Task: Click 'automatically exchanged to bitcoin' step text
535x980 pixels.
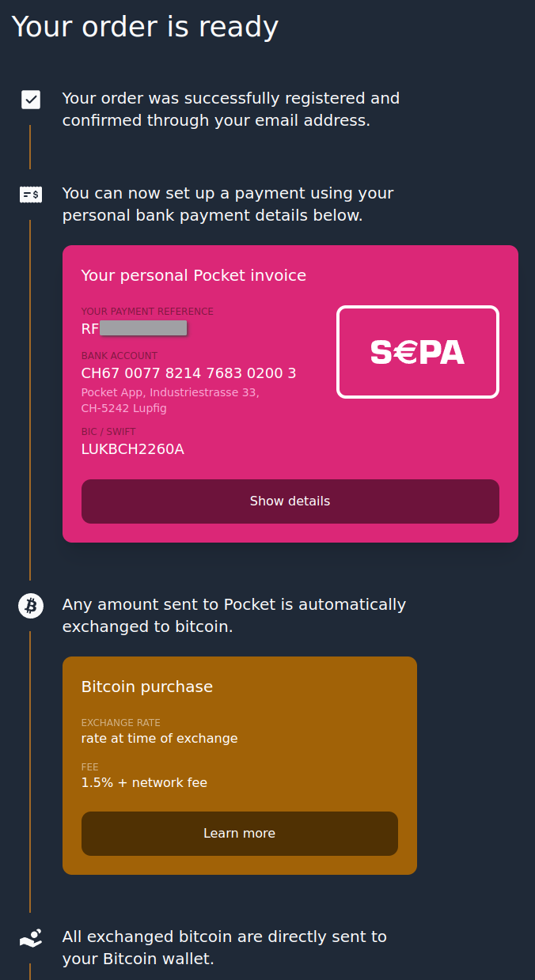Action: click(234, 615)
